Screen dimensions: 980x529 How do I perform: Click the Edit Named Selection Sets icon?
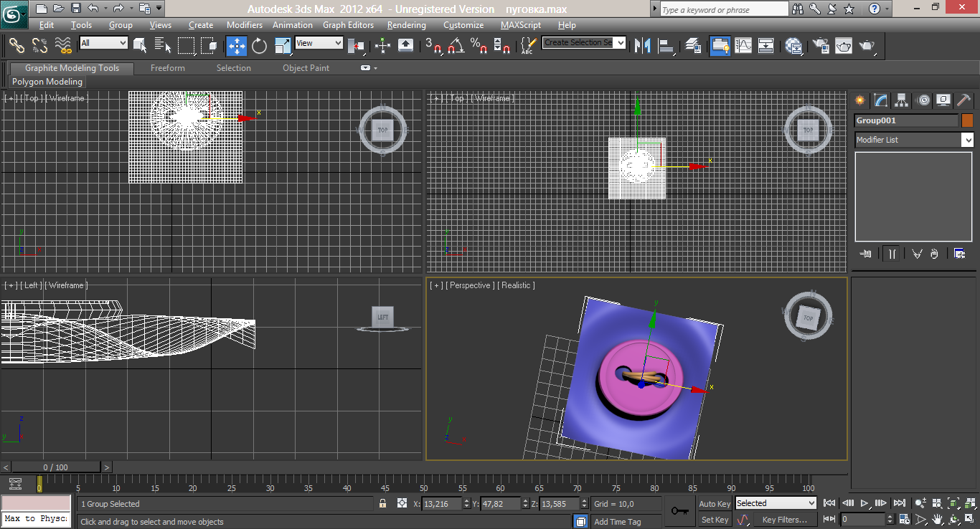(x=527, y=46)
